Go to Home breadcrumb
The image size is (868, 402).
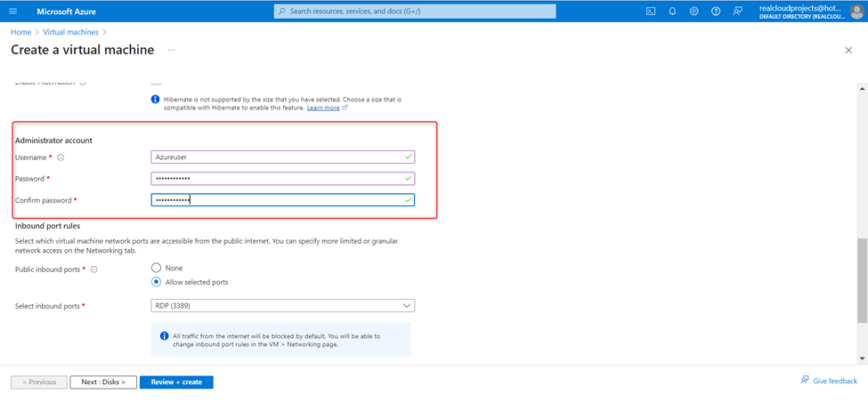click(x=21, y=32)
